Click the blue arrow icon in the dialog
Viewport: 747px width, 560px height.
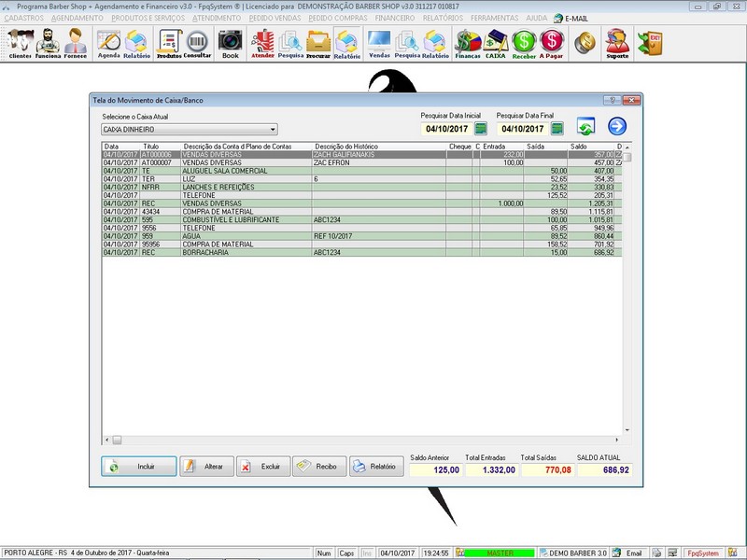617,127
